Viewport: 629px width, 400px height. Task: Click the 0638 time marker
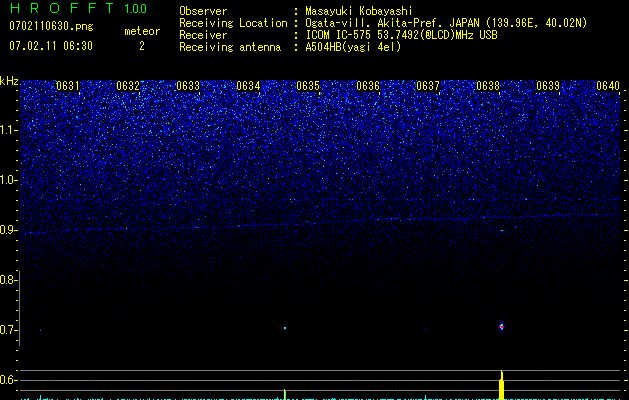click(488, 86)
